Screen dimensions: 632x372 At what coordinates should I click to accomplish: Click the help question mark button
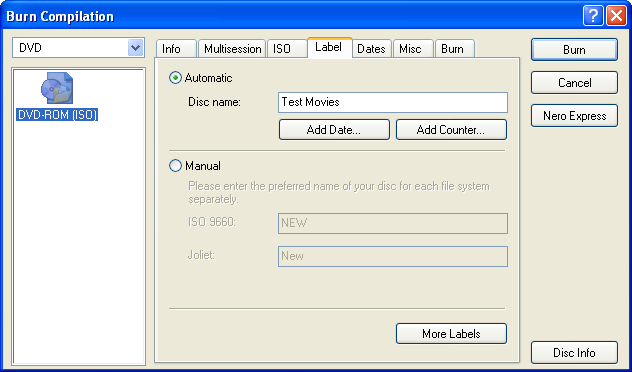(x=593, y=17)
